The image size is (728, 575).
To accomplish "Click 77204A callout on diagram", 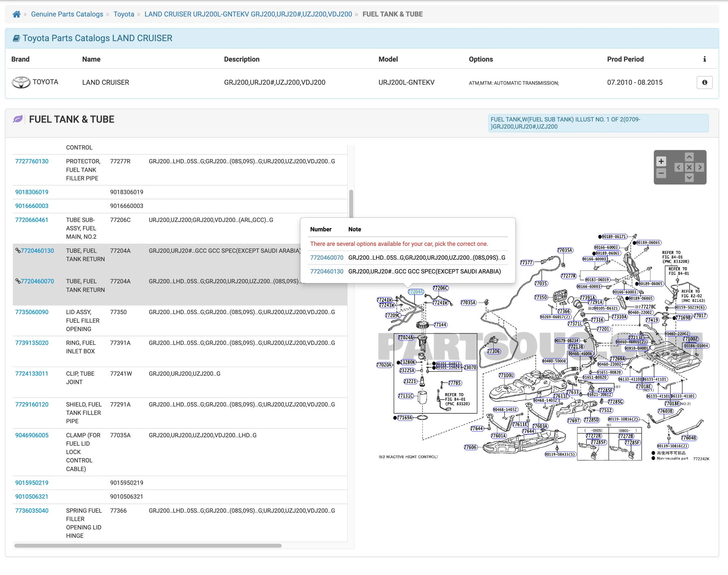I will (415, 292).
